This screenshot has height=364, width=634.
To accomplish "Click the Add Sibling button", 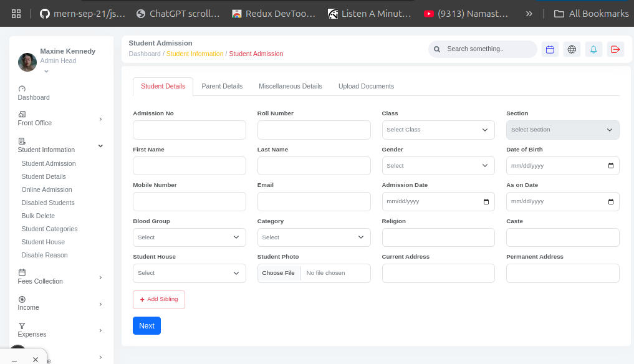I will 159,300.
